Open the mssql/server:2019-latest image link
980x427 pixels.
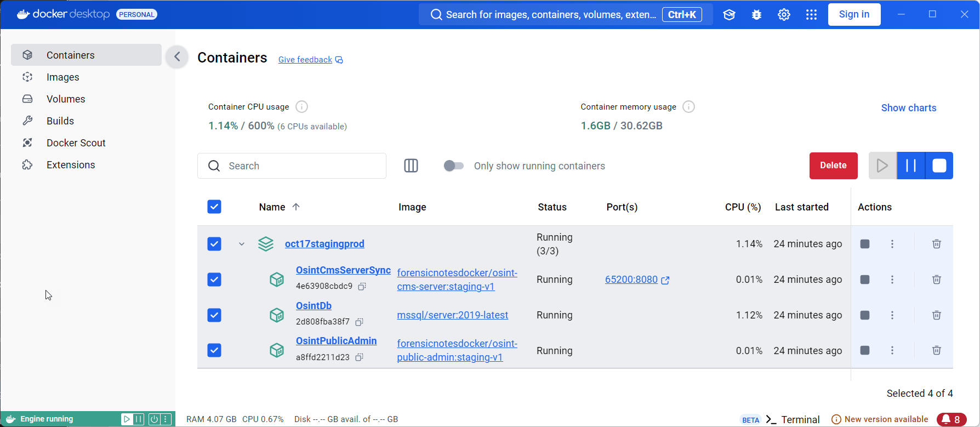pyautogui.click(x=452, y=315)
